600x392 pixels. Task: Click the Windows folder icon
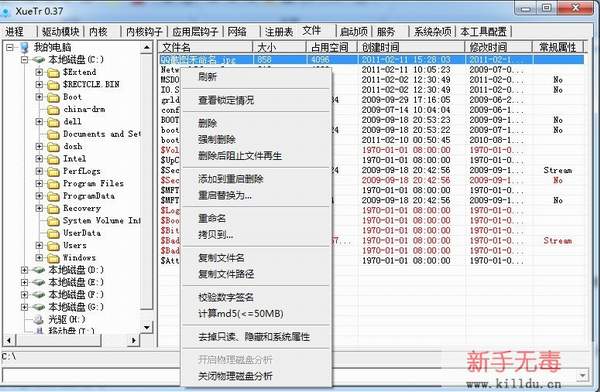click(53, 258)
